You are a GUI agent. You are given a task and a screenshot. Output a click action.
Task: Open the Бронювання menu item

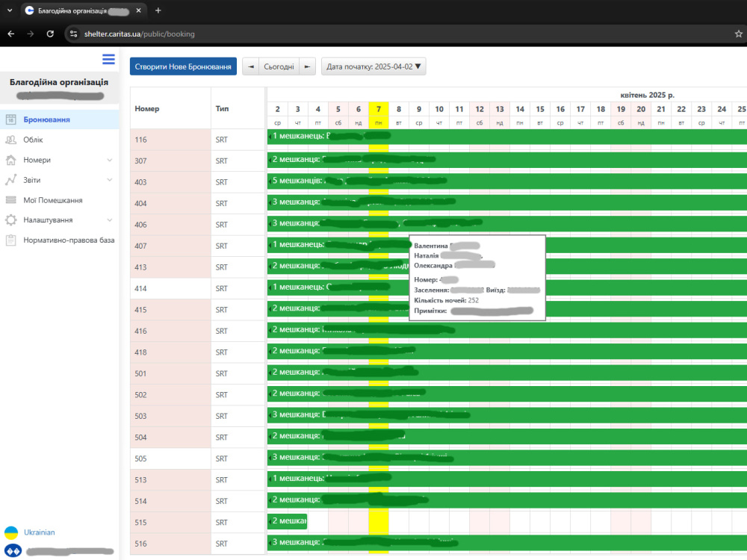pos(60,119)
